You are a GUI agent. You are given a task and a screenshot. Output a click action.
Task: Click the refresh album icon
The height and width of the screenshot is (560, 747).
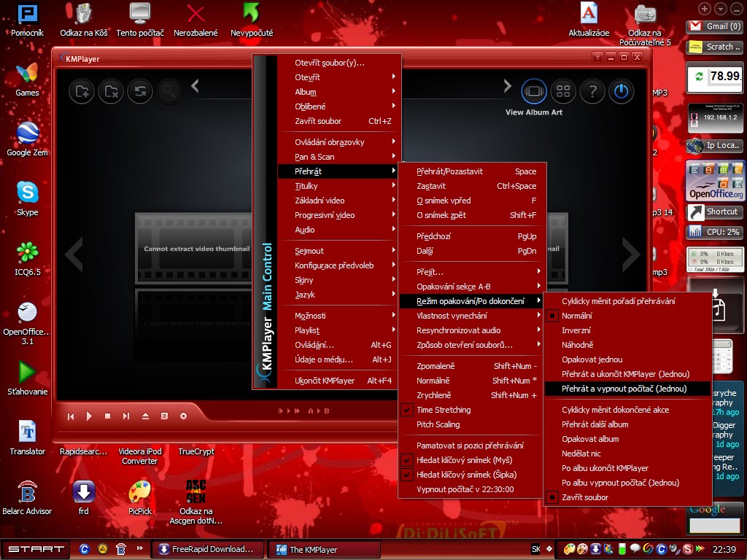[139, 91]
